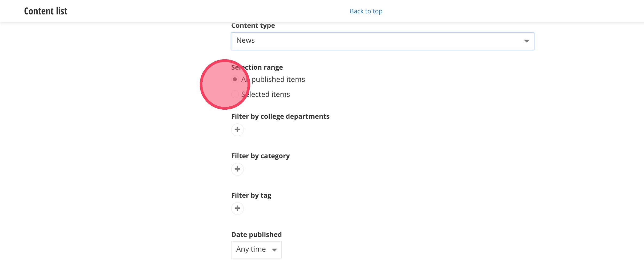Click the Content list heading
The width and height of the screenshot is (644, 266).
(x=46, y=11)
